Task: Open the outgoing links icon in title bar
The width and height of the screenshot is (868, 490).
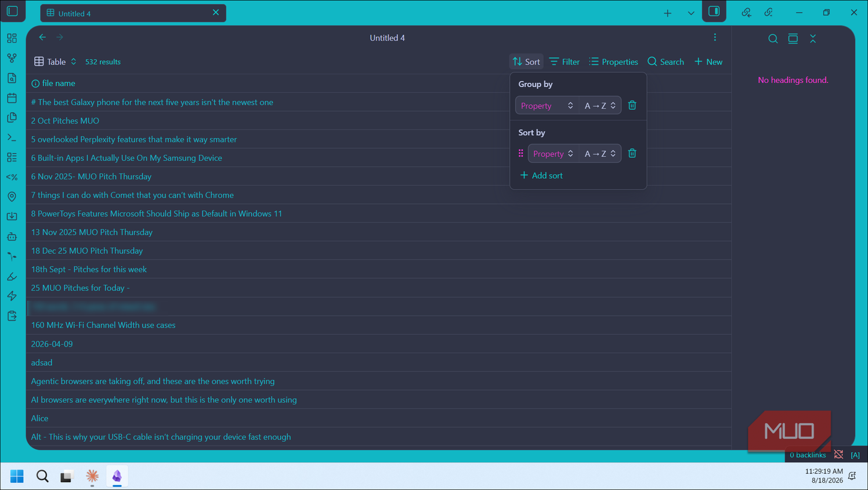Action: point(768,12)
